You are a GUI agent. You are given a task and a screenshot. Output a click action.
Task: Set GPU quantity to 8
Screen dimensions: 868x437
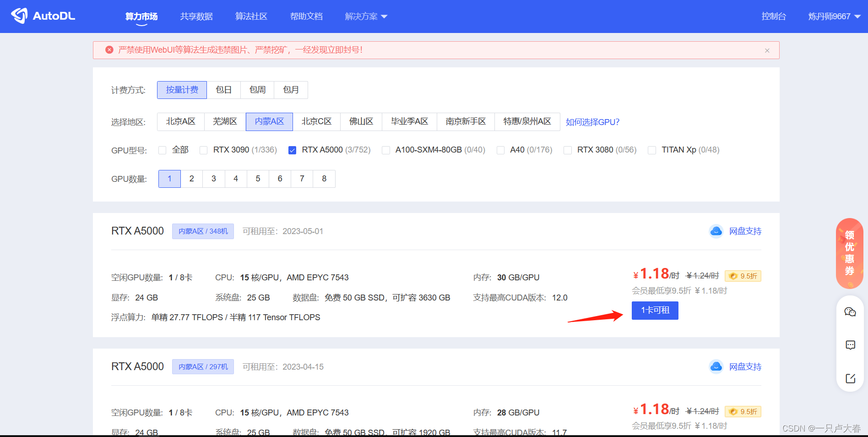tap(324, 179)
